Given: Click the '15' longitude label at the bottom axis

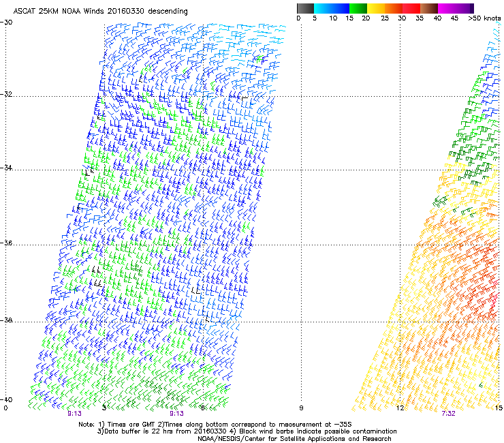Looking at the screenshot, I should (499, 408).
